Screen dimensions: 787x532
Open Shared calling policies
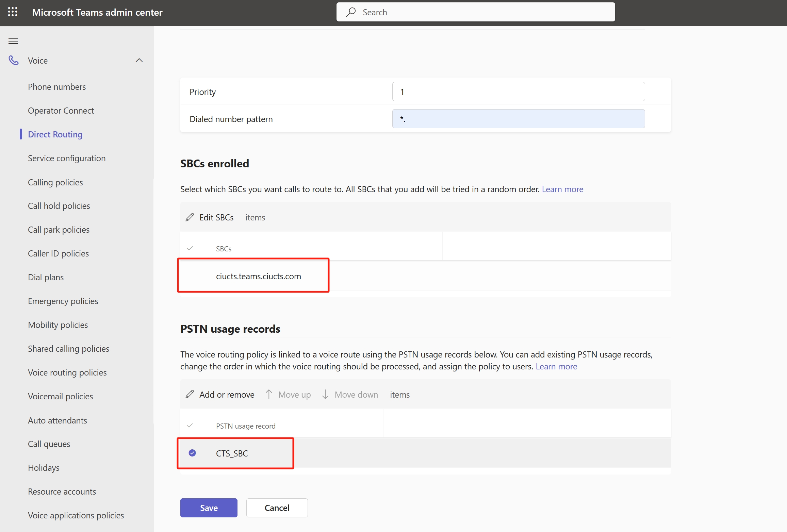[68, 349]
